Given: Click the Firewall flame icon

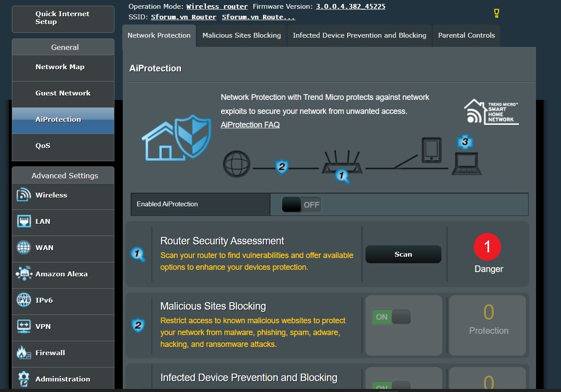Looking at the screenshot, I should (x=24, y=353).
